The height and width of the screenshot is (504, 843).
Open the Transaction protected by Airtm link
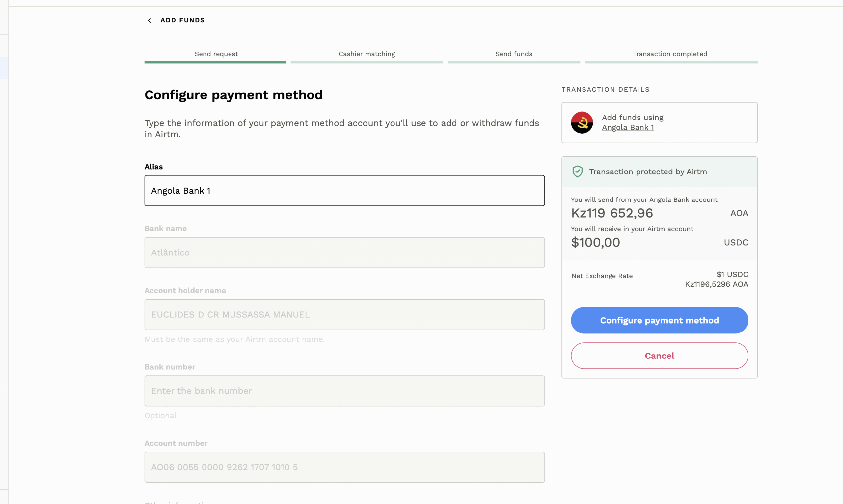[x=648, y=172]
